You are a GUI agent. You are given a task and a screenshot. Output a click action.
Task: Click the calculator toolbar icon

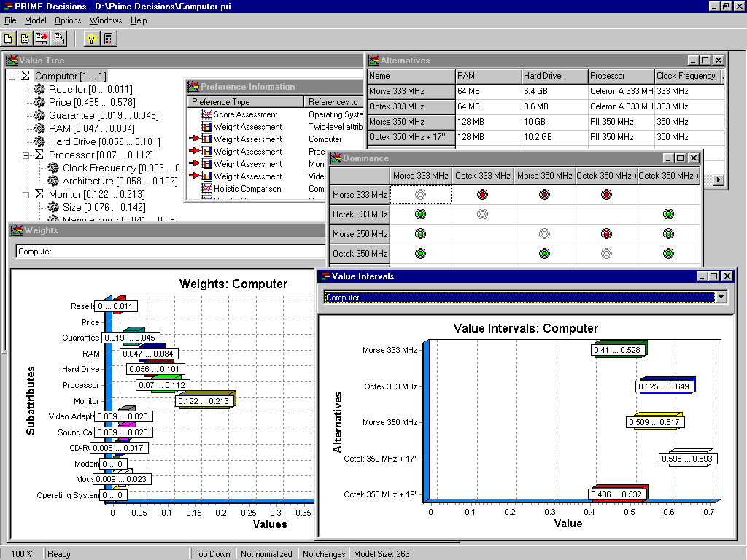coord(108,39)
